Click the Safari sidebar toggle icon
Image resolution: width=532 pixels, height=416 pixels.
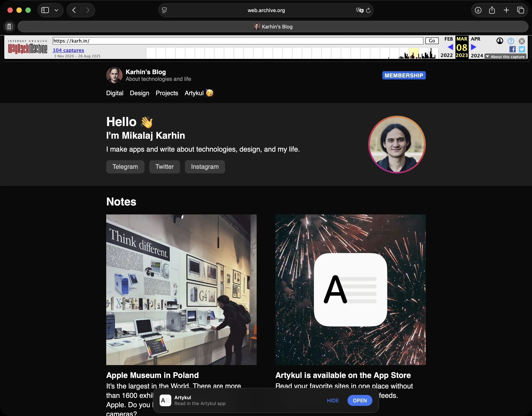pyautogui.click(x=45, y=10)
